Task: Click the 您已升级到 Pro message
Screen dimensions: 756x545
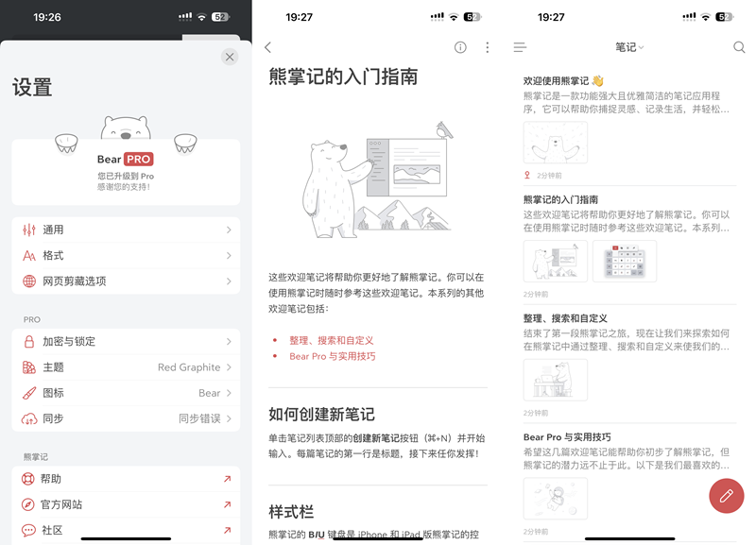Action: (126, 176)
